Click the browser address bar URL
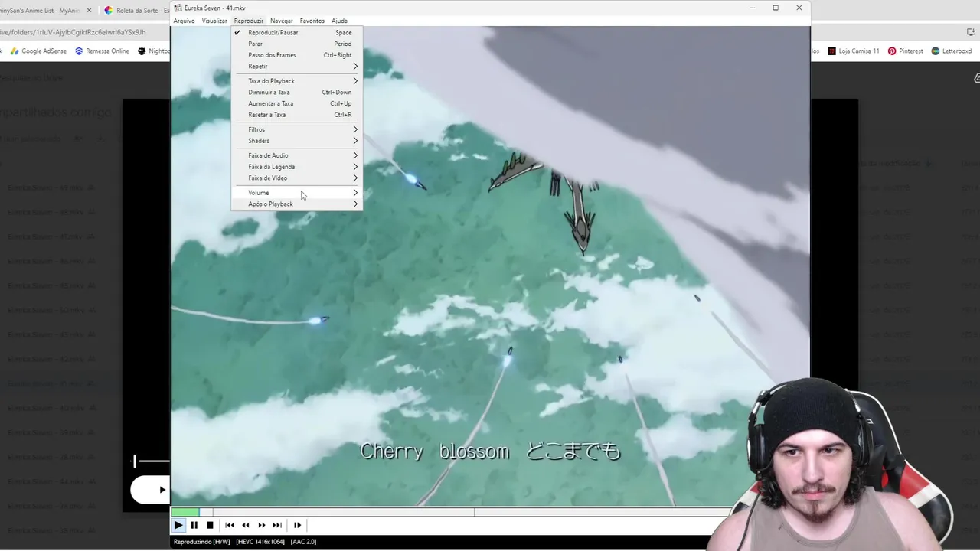Viewport: 980px width, 551px height. (x=73, y=32)
